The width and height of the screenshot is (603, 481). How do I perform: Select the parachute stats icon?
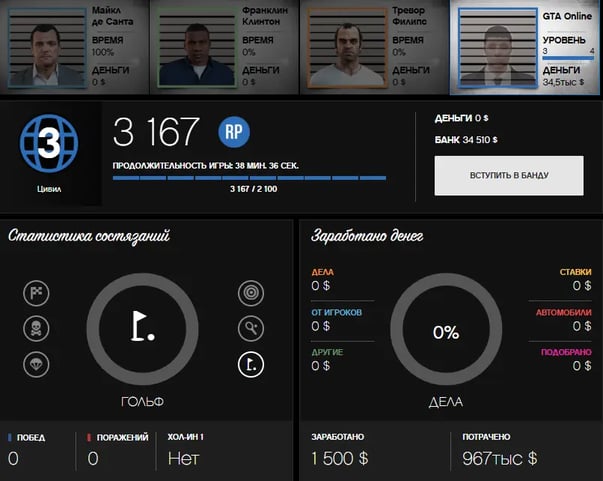(36, 365)
